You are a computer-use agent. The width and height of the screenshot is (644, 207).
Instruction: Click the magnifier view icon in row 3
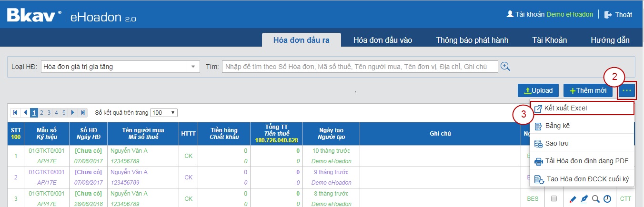pos(596,199)
